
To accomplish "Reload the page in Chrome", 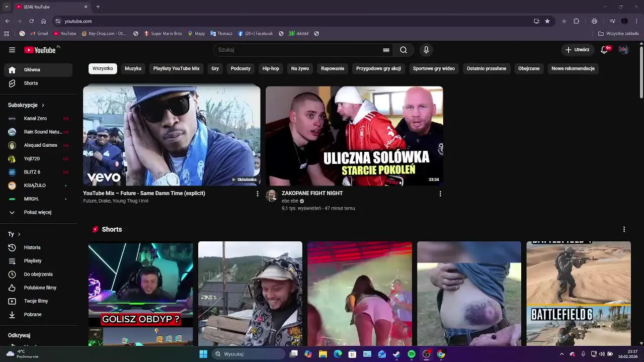I will (x=31, y=21).
